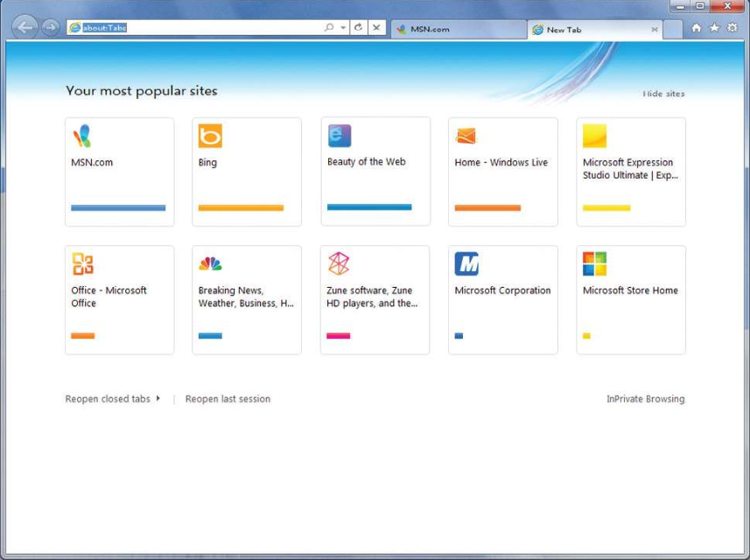Click the search magnifier in address bar
The width and height of the screenshot is (750, 560).
(x=329, y=28)
